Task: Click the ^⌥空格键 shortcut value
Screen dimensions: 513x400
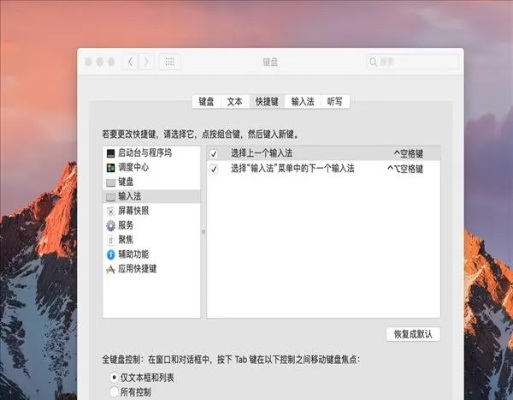Action: click(x=405, y=169)
